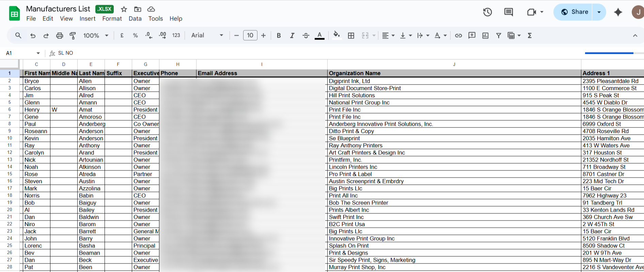Click the Share button
The image size is (644, 272).
click(575, 12)
